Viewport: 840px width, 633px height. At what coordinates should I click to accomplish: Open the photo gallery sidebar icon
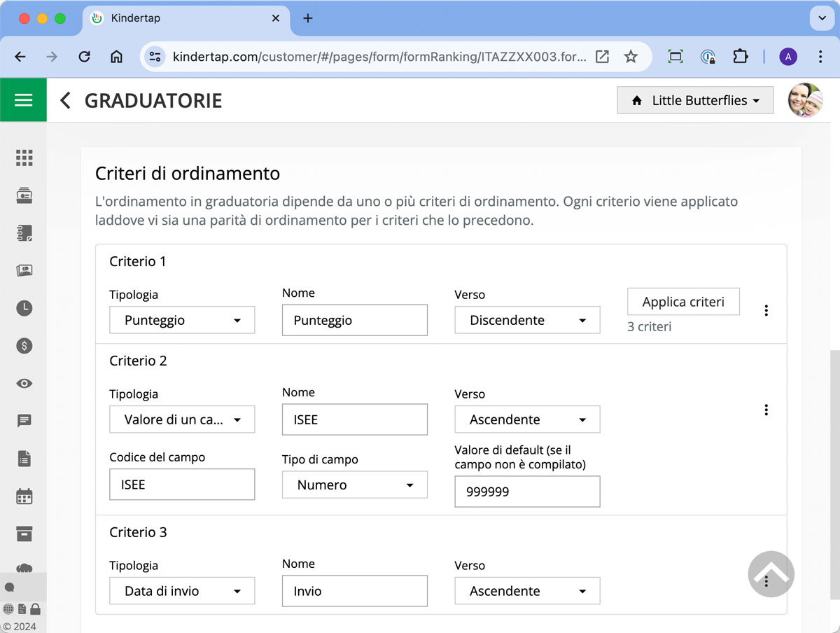pos(24,270)
